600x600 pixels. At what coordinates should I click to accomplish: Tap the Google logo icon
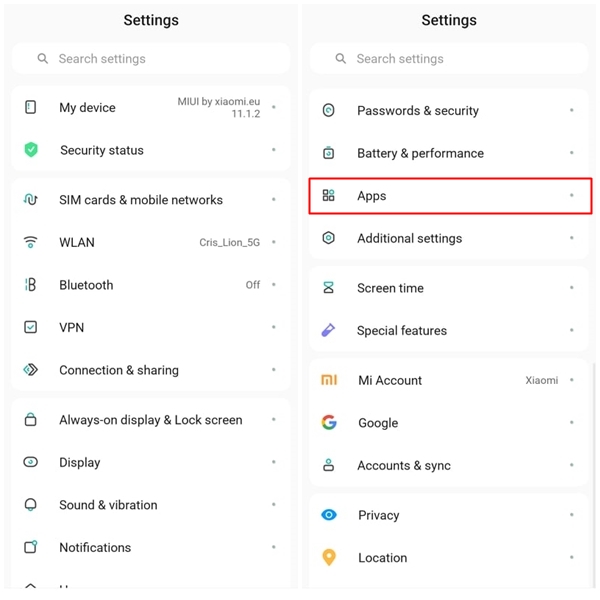coord(329,422)
